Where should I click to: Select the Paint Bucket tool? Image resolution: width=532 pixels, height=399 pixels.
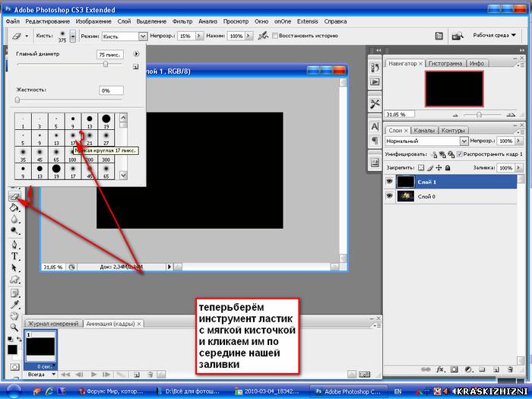(x=14, y=207)
